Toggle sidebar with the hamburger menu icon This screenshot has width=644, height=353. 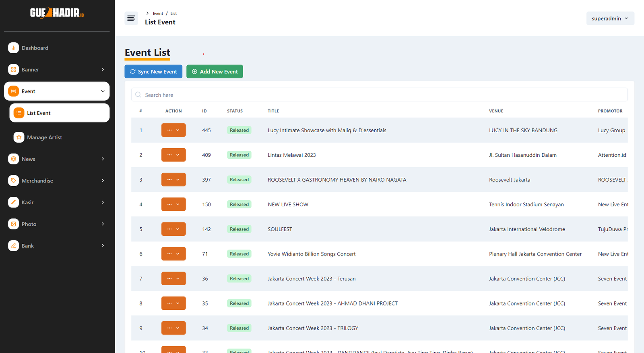[x=131, y=18]
